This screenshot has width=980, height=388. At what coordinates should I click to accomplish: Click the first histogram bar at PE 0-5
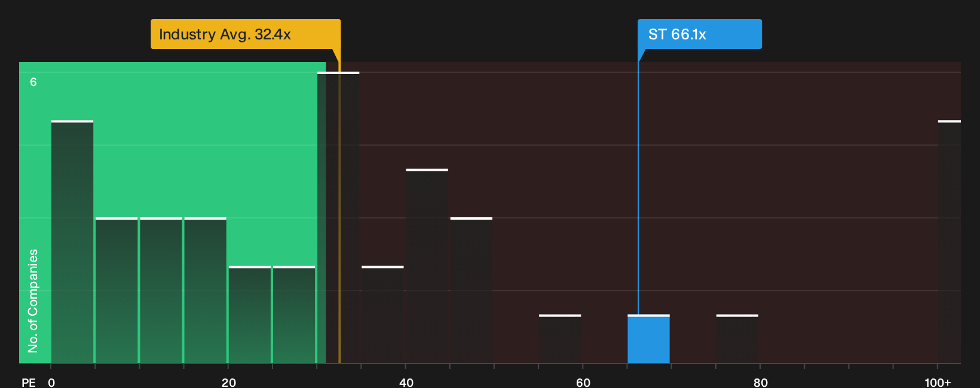tap(72, 242)
